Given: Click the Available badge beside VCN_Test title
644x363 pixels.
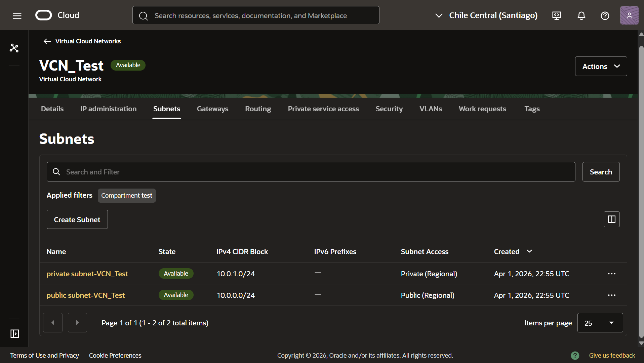Looking at the screenshot, I should coord(128,65).
